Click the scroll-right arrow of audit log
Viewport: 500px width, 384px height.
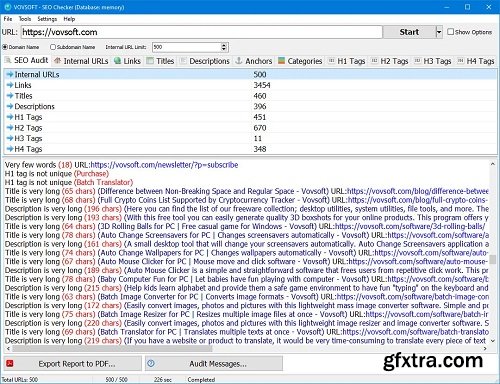pyautogui.click(x=485, y=349)
